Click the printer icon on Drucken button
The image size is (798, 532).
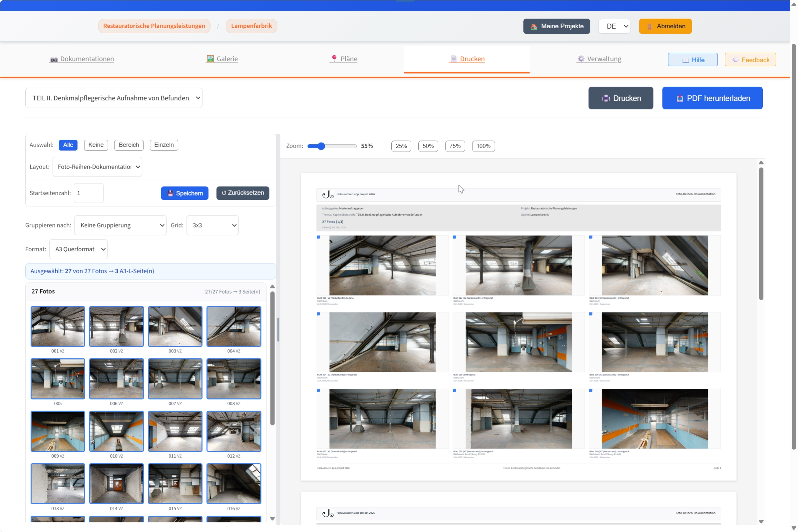coord(605,98)
